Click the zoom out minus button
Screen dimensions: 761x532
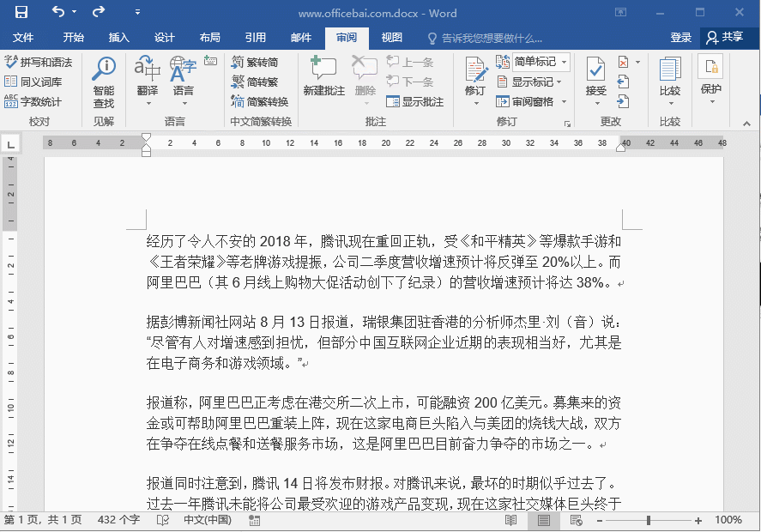pyautogui.click(x=600, y=521)
